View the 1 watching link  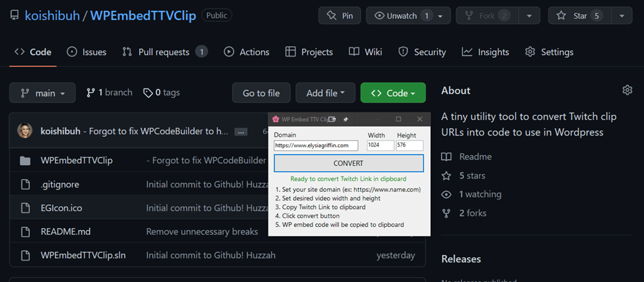point(480,194)
